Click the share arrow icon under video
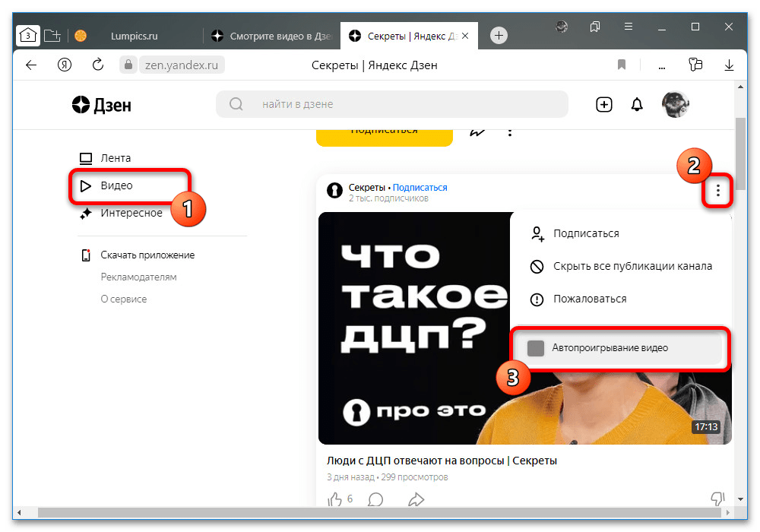 pos(416,499)
